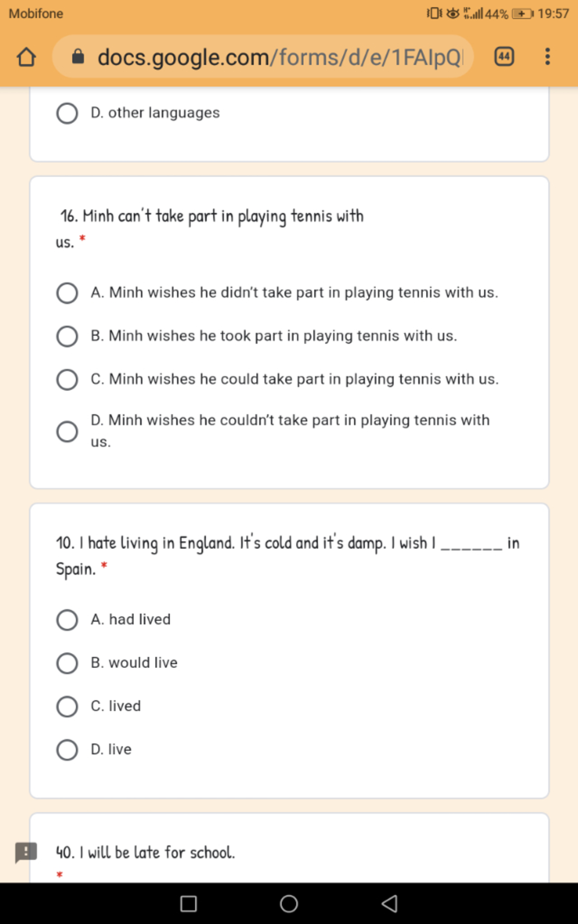Click the report problem feedback icon

click(26, 852)
